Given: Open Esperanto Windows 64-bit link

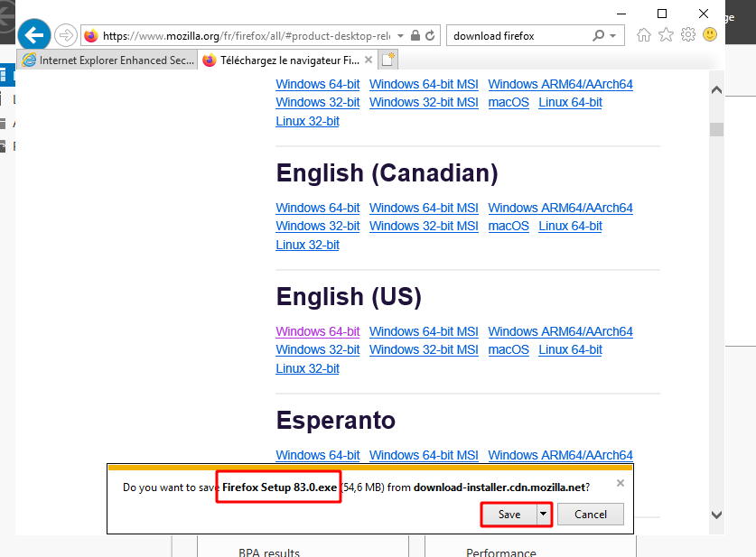Looking at the screenshot, I should coord(318,455).
